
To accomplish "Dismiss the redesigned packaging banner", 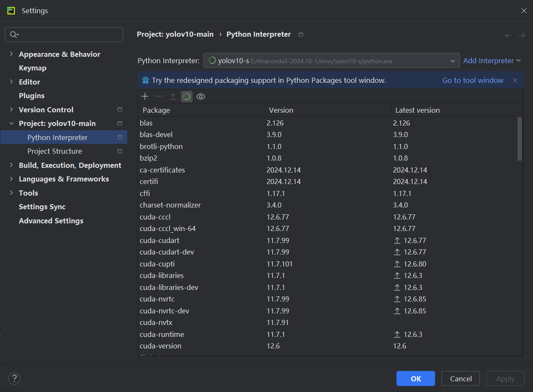I will pos(515,80).
